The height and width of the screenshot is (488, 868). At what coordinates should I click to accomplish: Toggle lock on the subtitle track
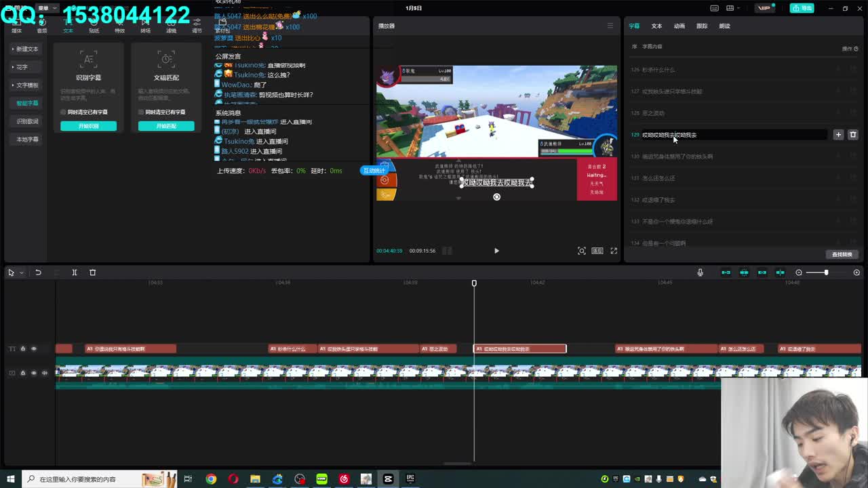tap(22, 349)
